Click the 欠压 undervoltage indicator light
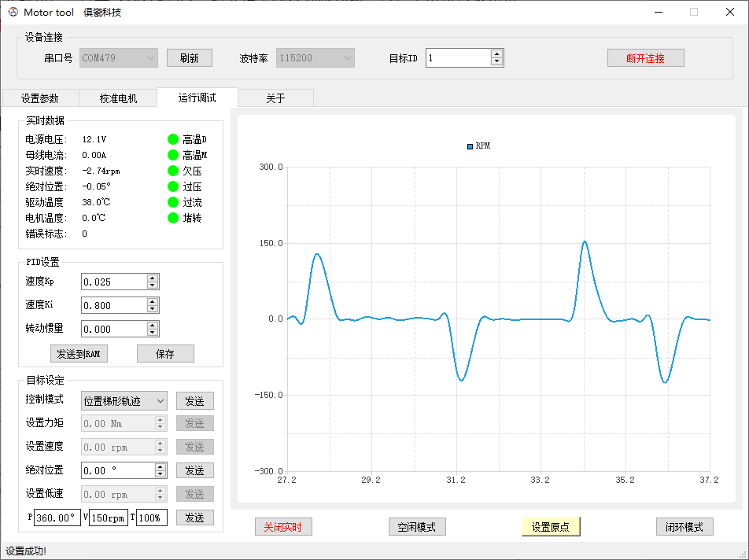This screenshot has height=560, width=749. (x=172, y=170)
